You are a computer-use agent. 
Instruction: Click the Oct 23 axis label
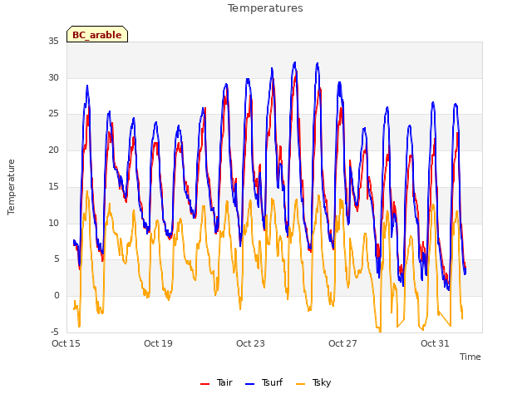coord(250,343)
